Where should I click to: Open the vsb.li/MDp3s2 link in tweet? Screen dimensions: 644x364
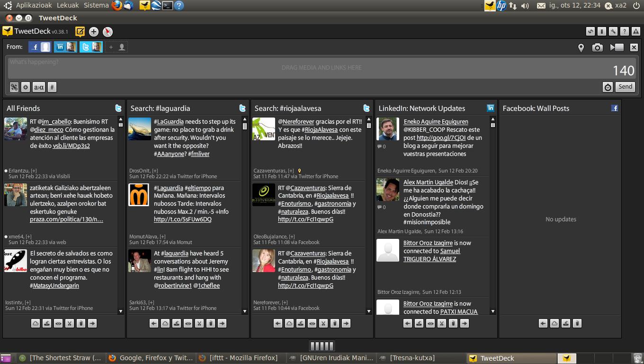point(71,146)
